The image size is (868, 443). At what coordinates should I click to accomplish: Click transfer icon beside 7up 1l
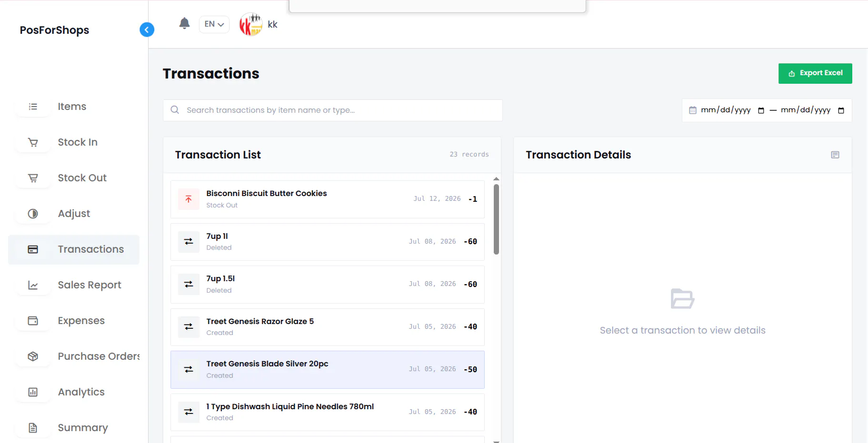click(189, 242)
